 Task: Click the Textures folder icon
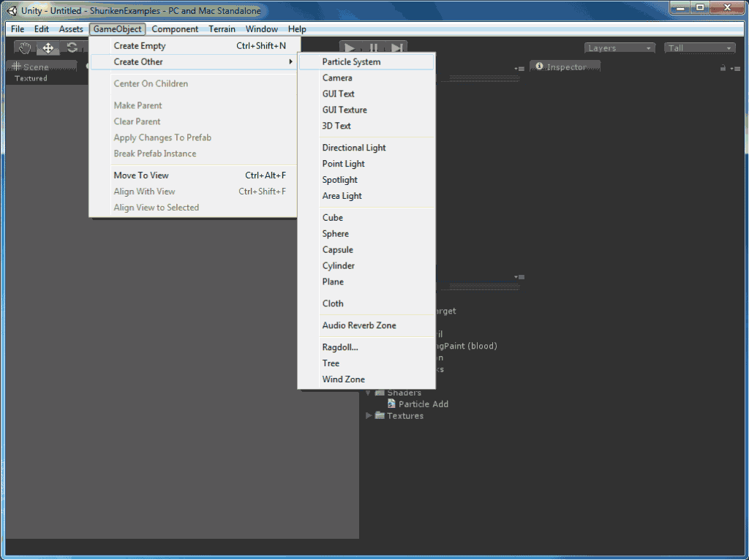[x=380, y=415]
